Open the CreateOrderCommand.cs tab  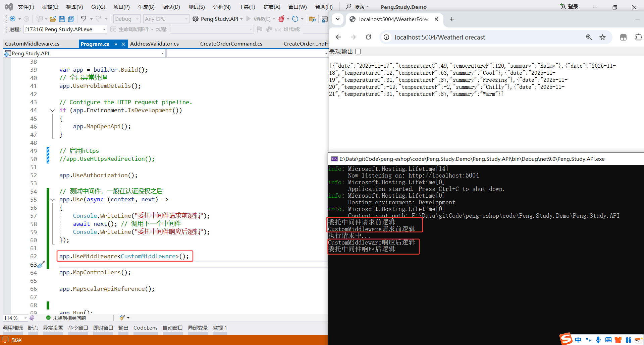point(231,44)
